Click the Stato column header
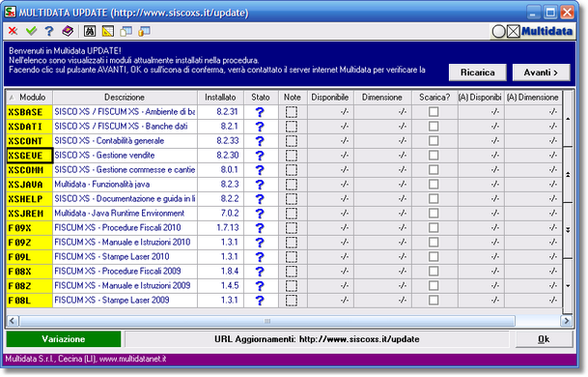The image size is (588, 377). click(261, 98)
